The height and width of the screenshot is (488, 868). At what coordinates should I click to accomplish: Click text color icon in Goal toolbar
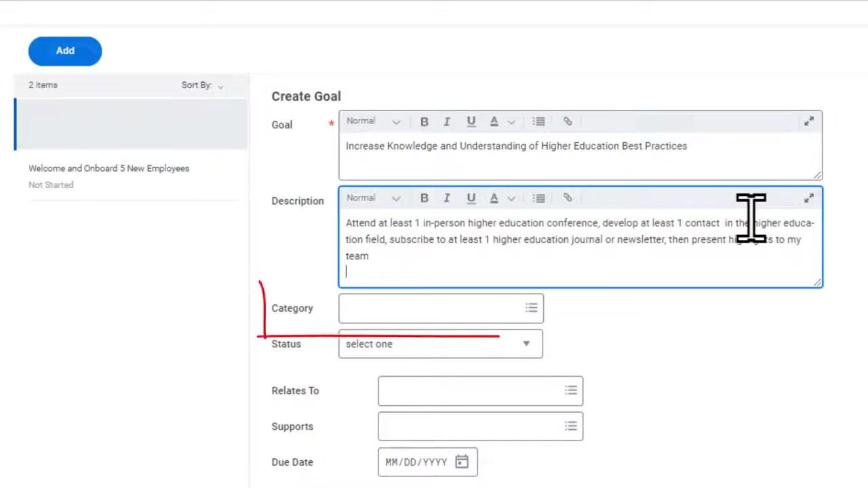pos(494,122)
